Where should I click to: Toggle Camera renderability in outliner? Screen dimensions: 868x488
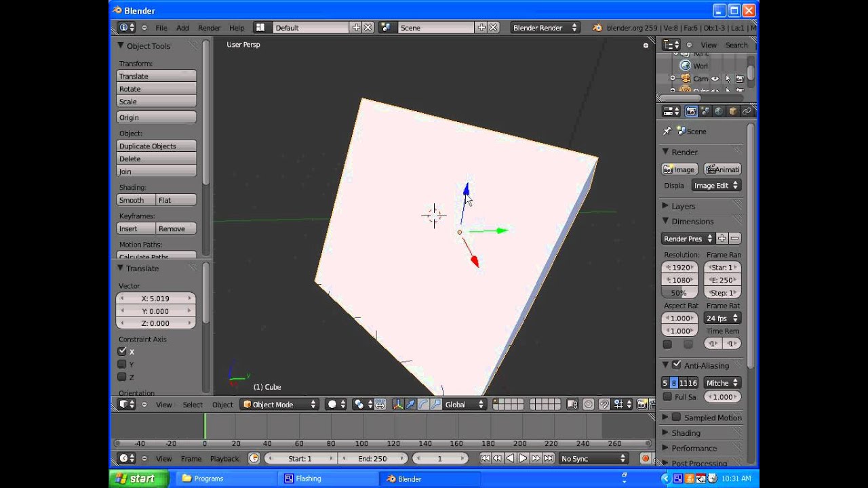(740, 79)
